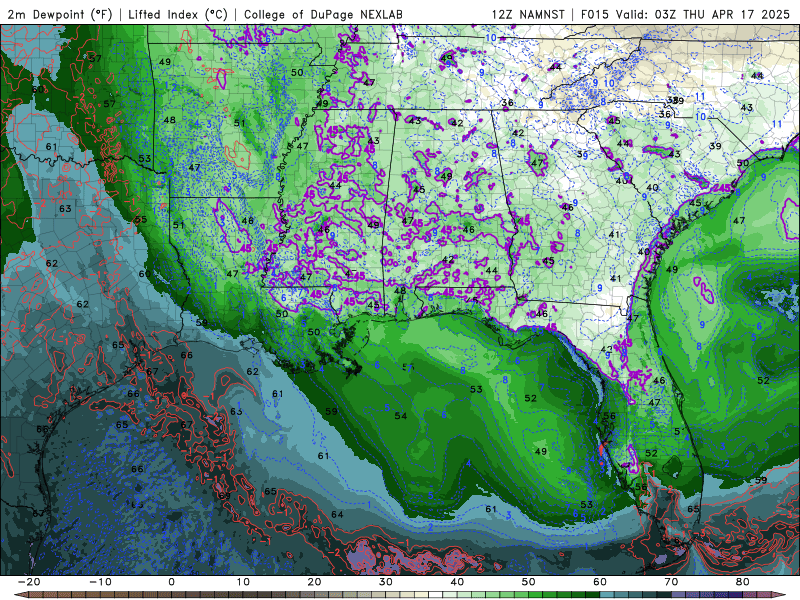Click the "60" tick label on the color scale
800x600 pixels.
(600, 582)
